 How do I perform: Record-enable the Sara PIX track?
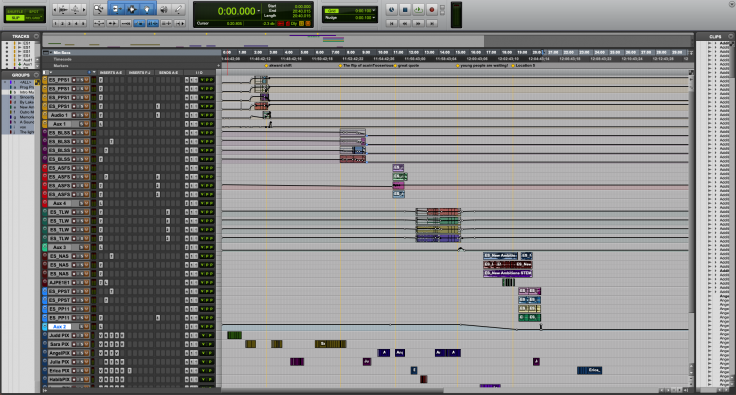(x=74, y=344)
